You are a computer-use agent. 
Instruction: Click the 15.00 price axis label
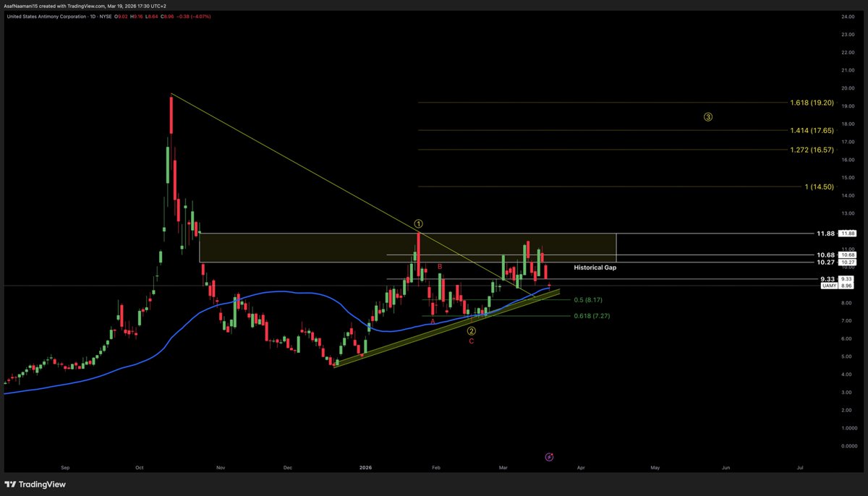tap(848, 178)
